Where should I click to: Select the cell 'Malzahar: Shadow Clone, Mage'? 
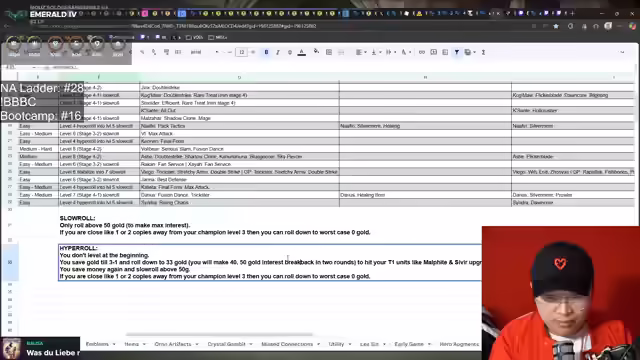click(239, 118)
